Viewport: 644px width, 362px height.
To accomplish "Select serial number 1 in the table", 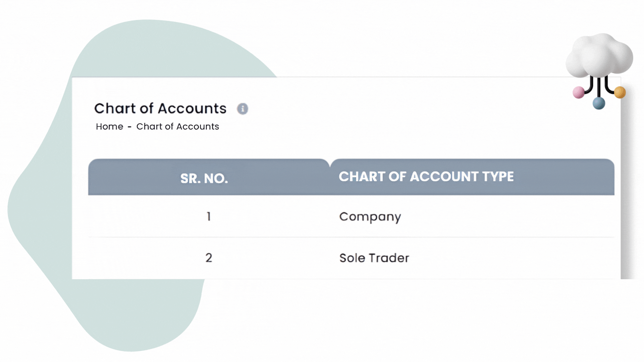I will tap(209, 217).
